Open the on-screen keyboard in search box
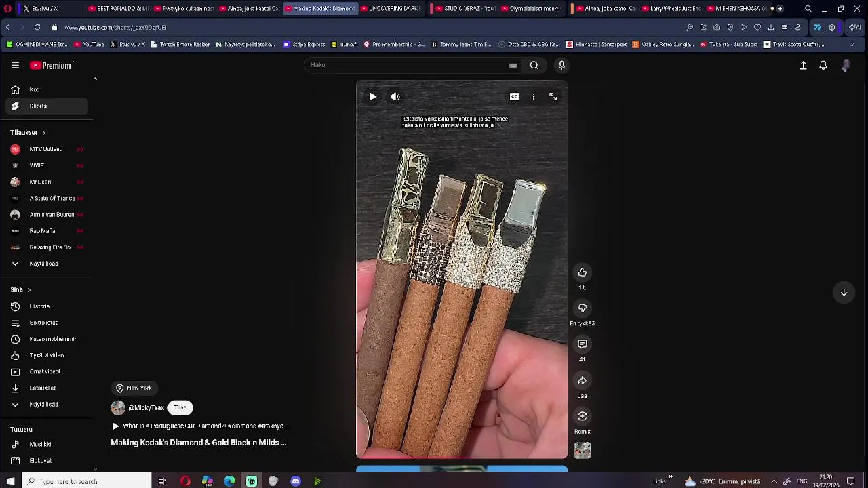Viewport: 868px width, 488px height. click(x=513, y=66)
